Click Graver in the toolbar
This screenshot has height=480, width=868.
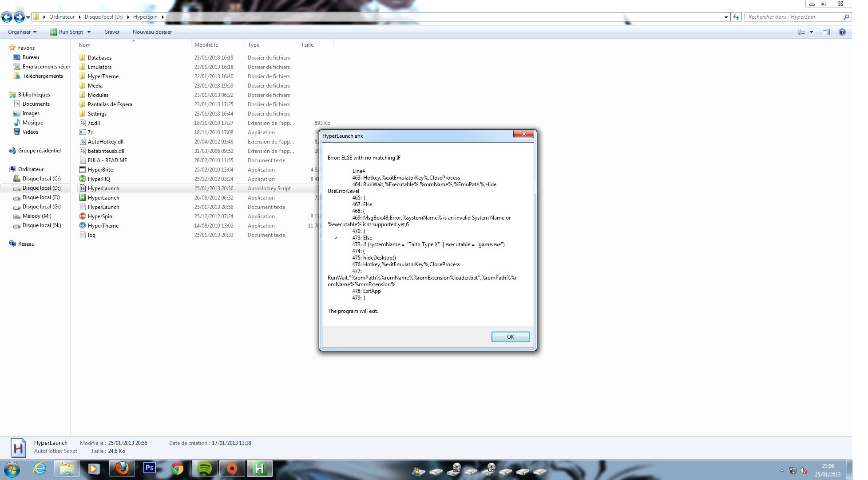tap(112, 32)
